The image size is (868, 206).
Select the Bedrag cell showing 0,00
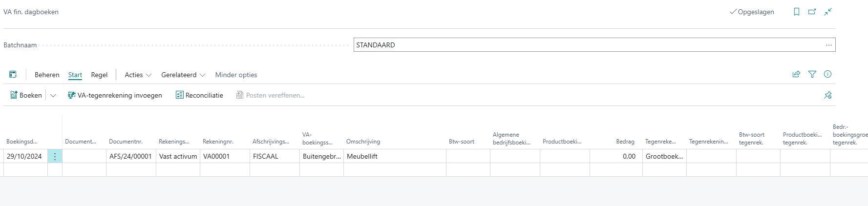pos(616,156)
